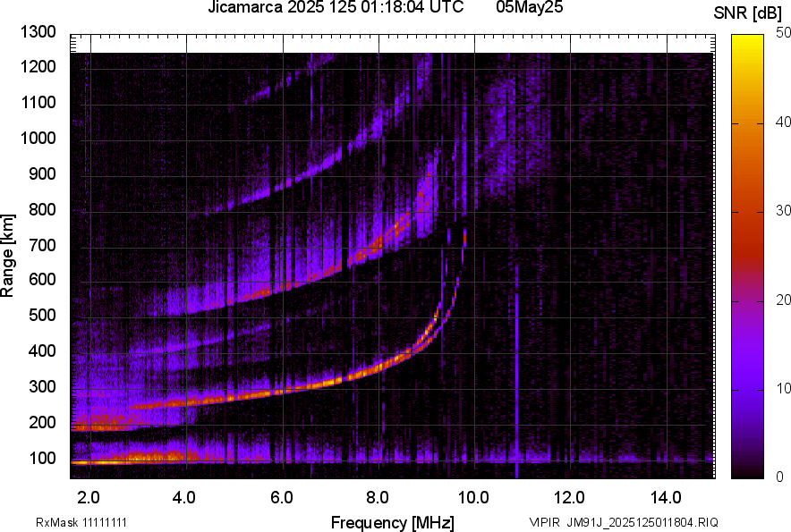Screen dimensions: 791x532
Task: Click the colorbar tick value 10
Action: tap(783, 388)
